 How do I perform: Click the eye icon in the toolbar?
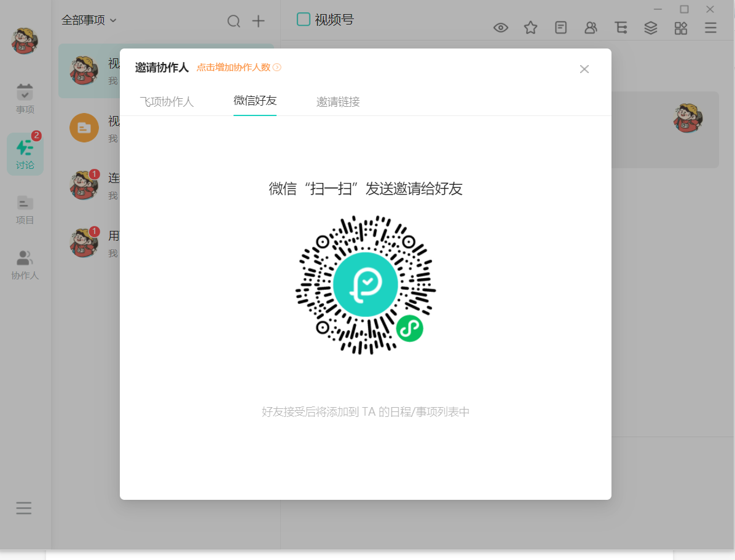point(501,28)
